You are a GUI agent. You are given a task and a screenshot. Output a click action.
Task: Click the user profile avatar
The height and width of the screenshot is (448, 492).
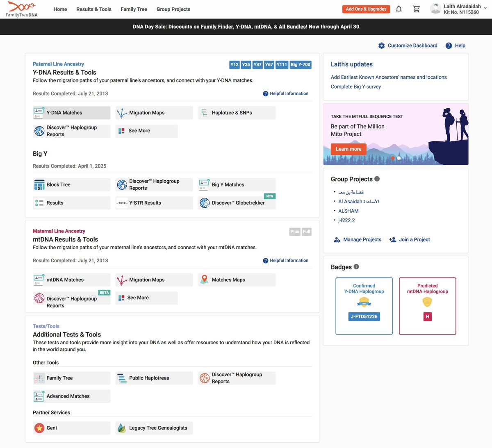point(435,9)
